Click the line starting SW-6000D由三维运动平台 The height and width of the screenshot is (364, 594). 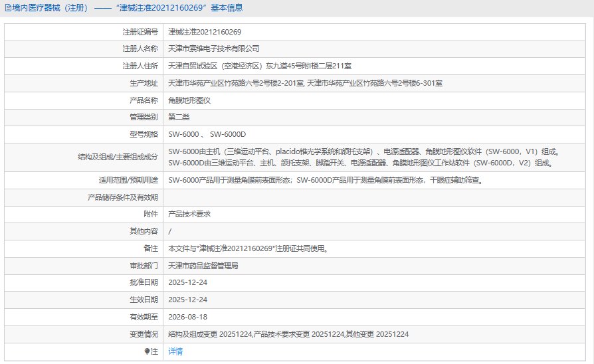361,163
